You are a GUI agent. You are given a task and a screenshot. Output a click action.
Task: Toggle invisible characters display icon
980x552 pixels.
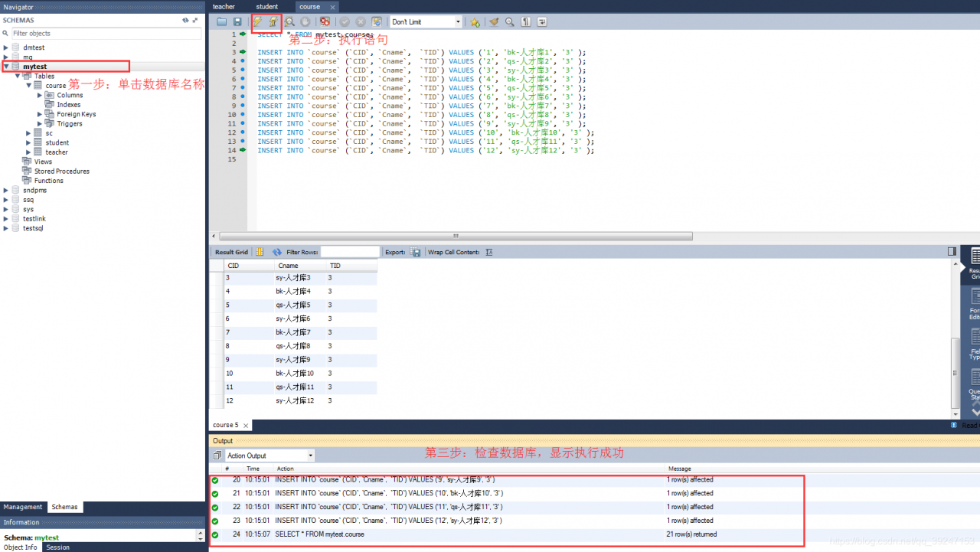coord(526,22)
